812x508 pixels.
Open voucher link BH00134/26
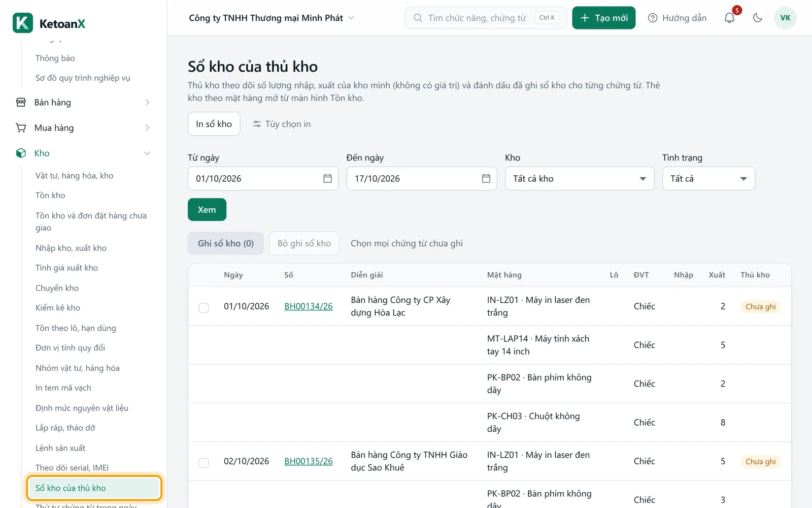pos(309,306)
